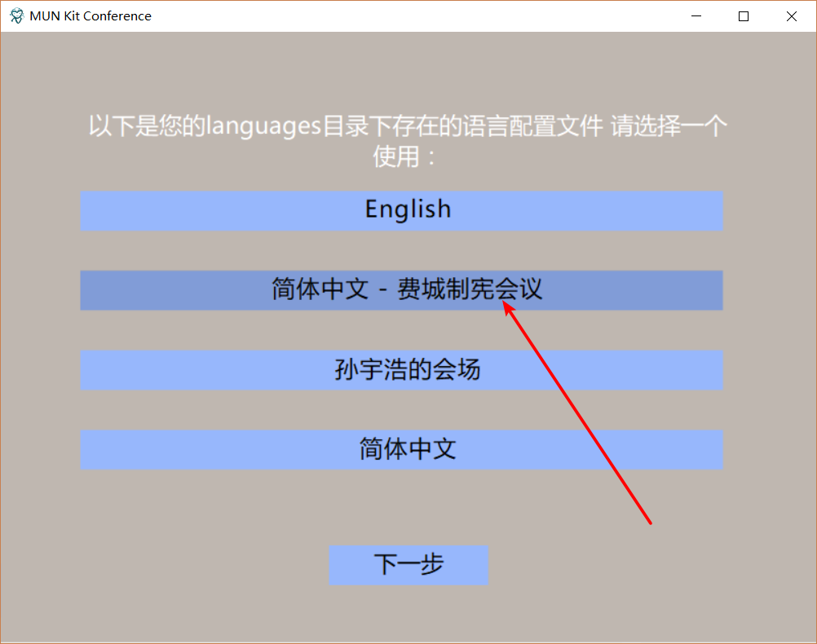Select the bottommost language entry
817x644 pixels.
click(401, 449)
